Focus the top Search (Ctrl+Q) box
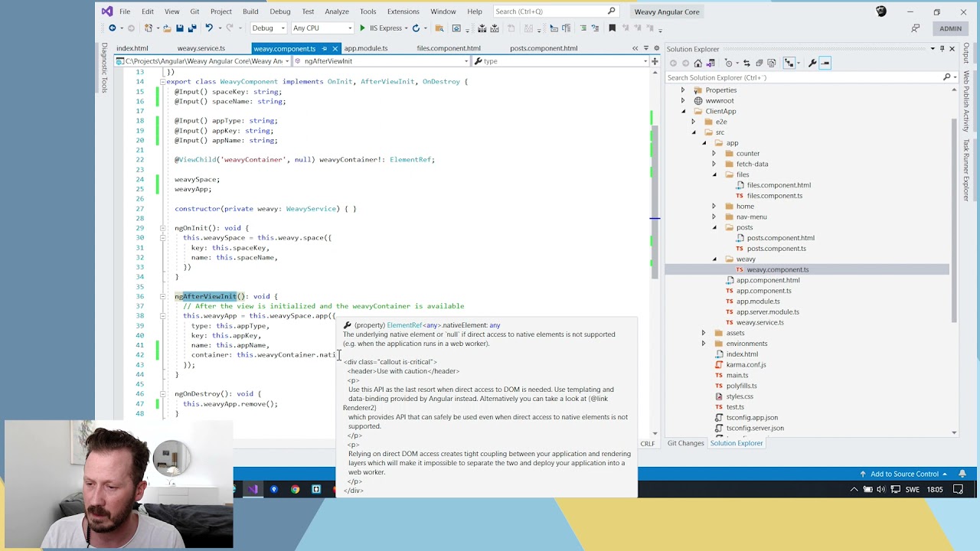 click(555, 11)
